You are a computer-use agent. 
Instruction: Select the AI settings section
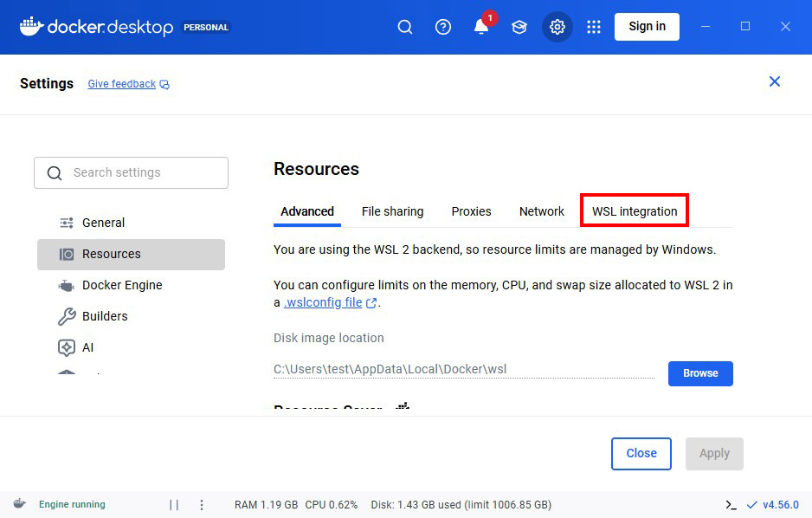[87, 347]
